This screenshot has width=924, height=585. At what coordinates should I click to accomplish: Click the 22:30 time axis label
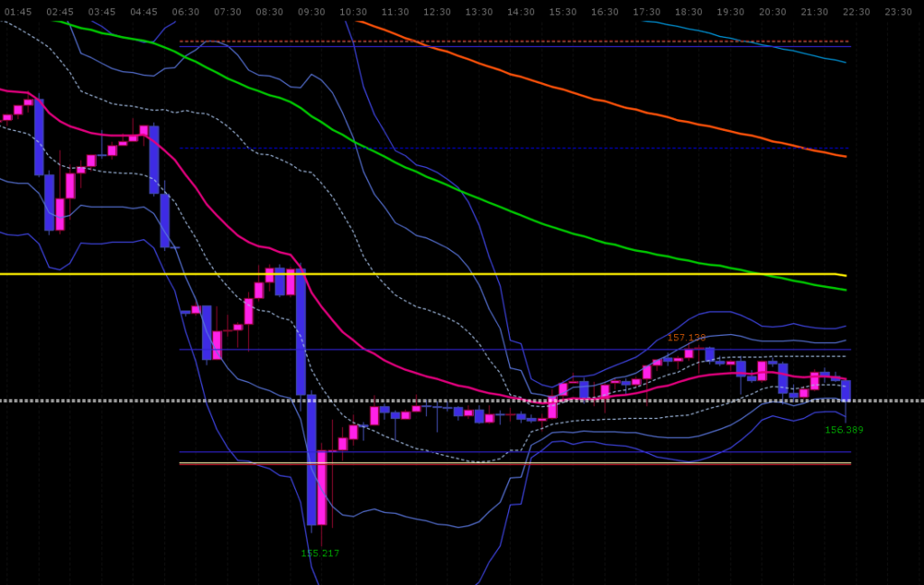click(856, 12)
